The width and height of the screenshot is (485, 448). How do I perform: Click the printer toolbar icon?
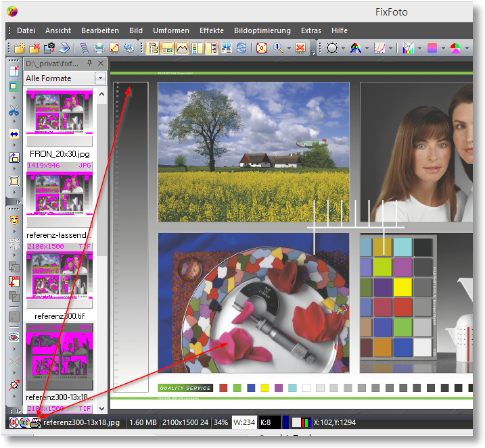pos(99,48)
